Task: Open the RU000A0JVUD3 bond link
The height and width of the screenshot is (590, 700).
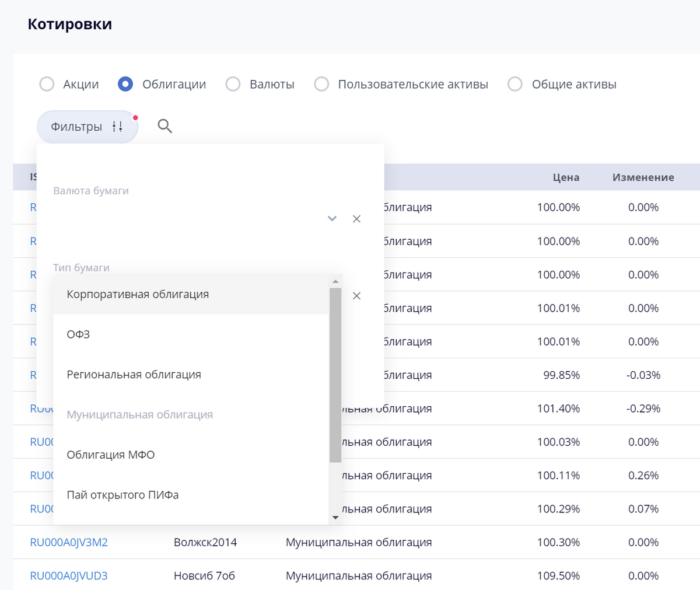Action: click(69, 576)
